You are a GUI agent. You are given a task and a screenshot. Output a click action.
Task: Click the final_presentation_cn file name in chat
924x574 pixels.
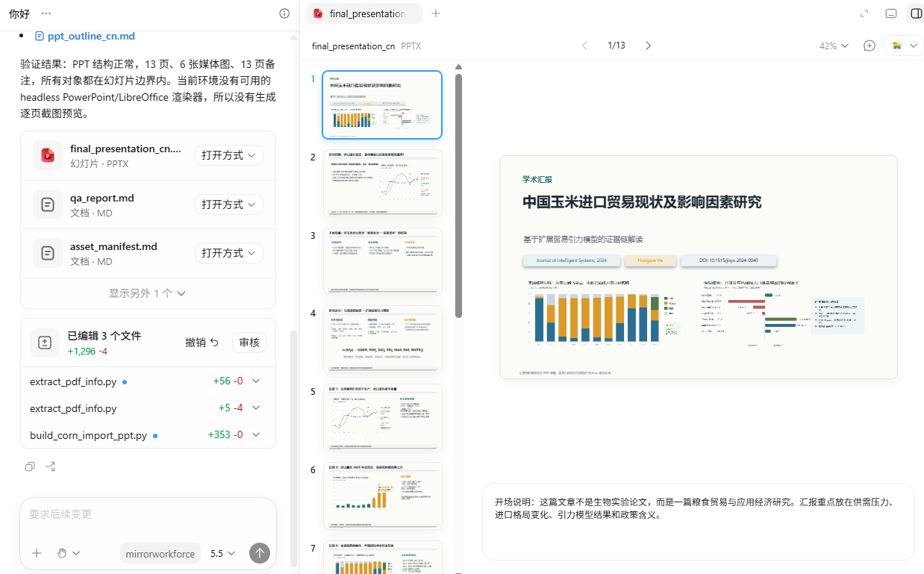[x=126, y=149]
